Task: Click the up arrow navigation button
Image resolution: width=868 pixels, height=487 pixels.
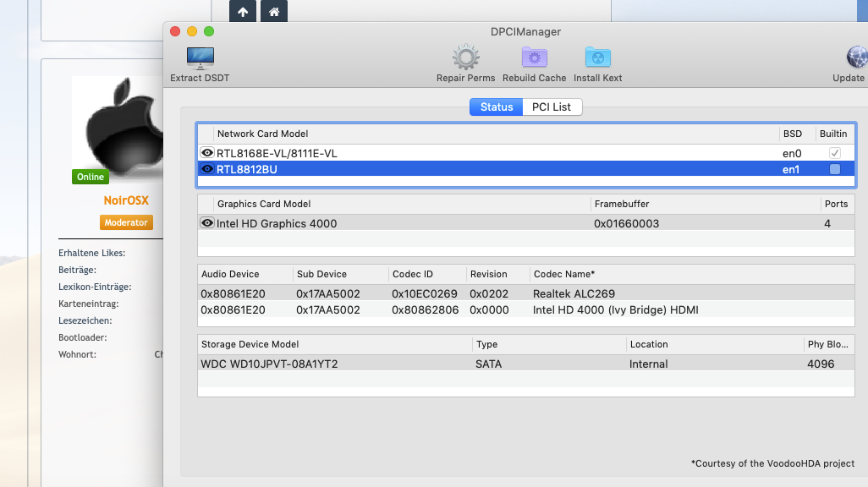Action: click(x=243, y=12)
